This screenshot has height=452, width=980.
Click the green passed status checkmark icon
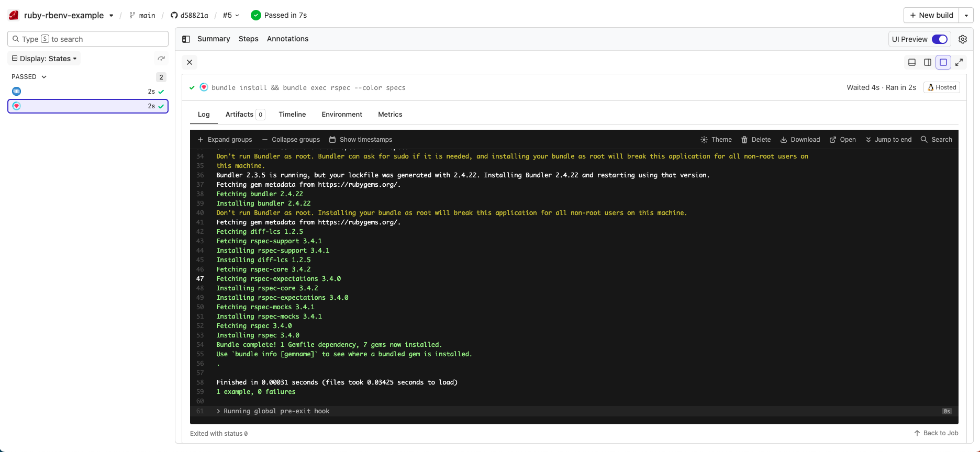256,15
